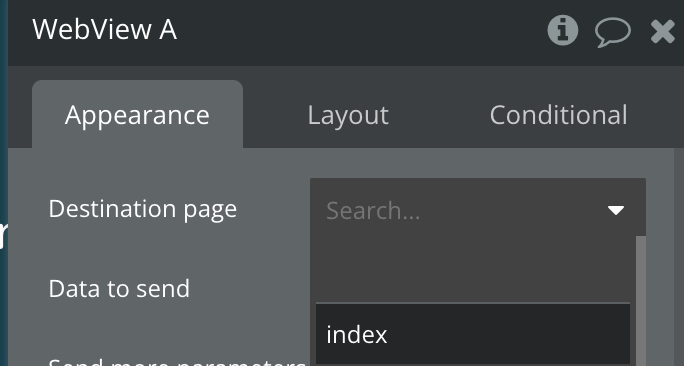Image resolution: width=684 pixels, height=366 pixels.
Task: Click the empty tab strip area between Layout and Conditional
Action: coord(438,115)
